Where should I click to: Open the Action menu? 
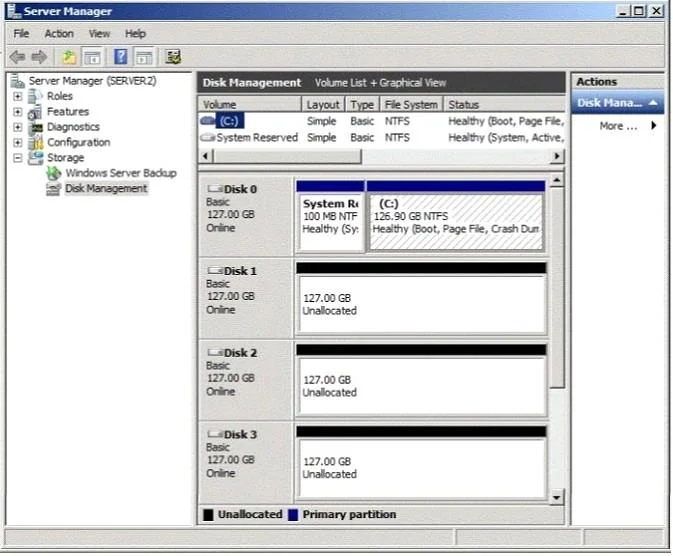point(59,33)
